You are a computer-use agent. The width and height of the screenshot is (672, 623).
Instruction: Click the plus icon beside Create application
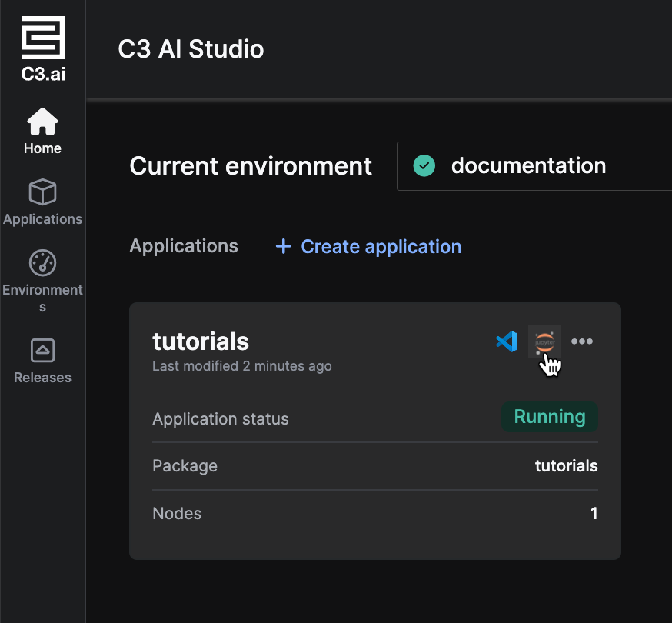pos(284,246)
